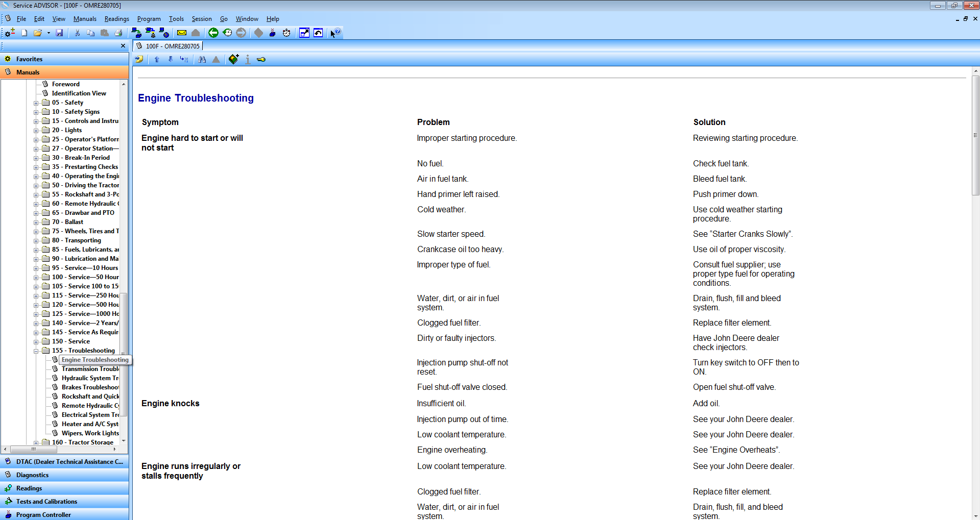Screen dimensions: 980x520
Task: Open history via clock-arrow icon
Action: click(227, 33)
